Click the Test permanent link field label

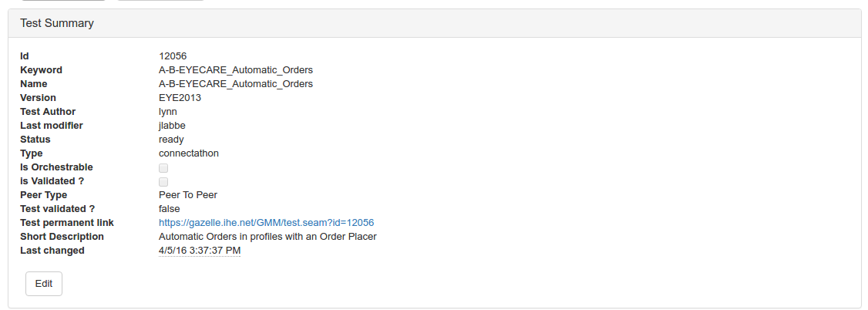click(66, 223)
